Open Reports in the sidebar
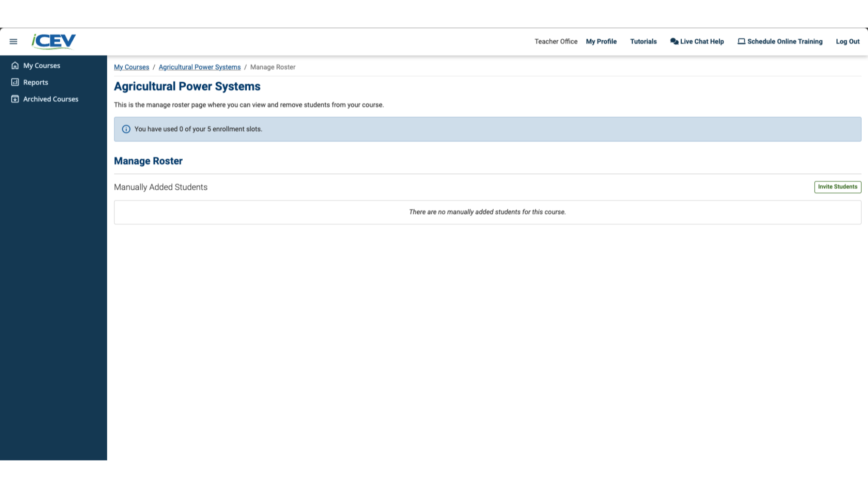 coord(36,82)
